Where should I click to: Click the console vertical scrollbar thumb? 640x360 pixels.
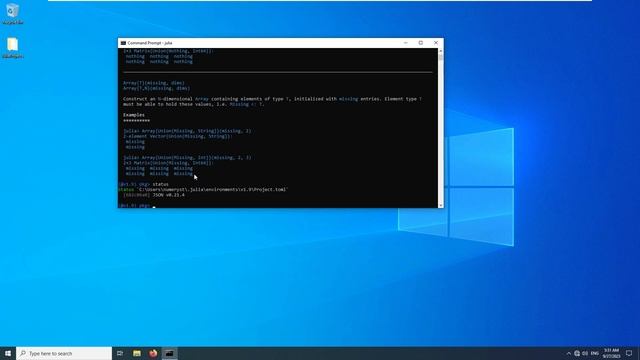pyautogui.click(x=440, y=57)
